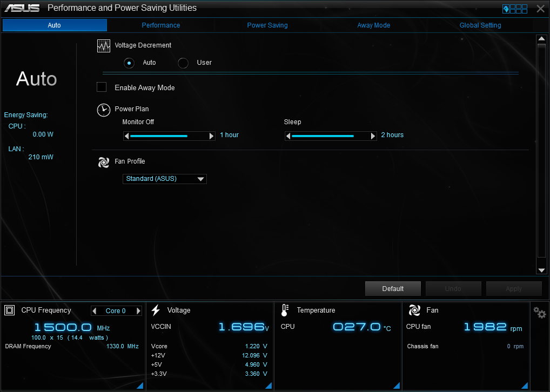Click the Undo button
Screen dimensions: 550x392
click(x=453, y=288)
